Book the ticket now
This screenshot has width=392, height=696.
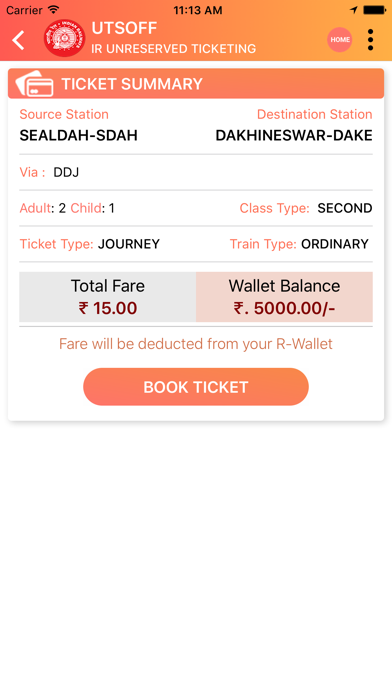click(x=196, y=387)
